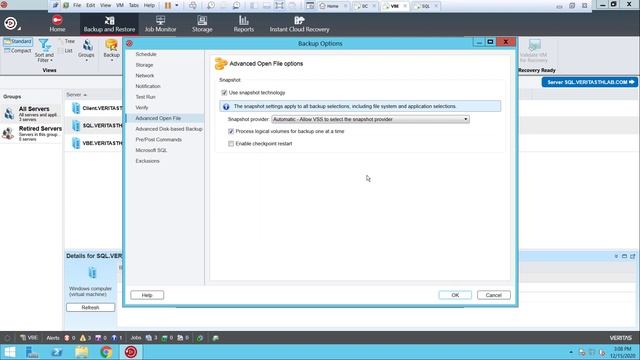The width and height of the screenshot is (640, 360).
Task: Select Network in Backup Options sidebar
Action: [144, 76]
